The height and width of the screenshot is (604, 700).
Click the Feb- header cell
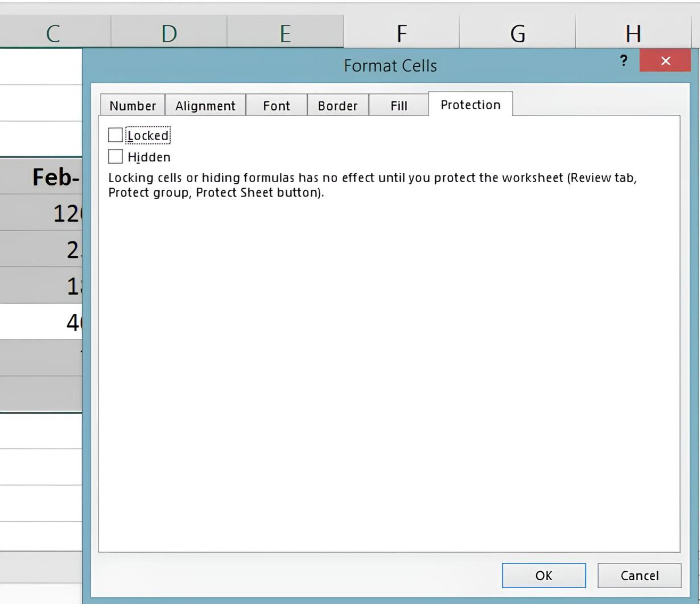click(x=41, y=176)
